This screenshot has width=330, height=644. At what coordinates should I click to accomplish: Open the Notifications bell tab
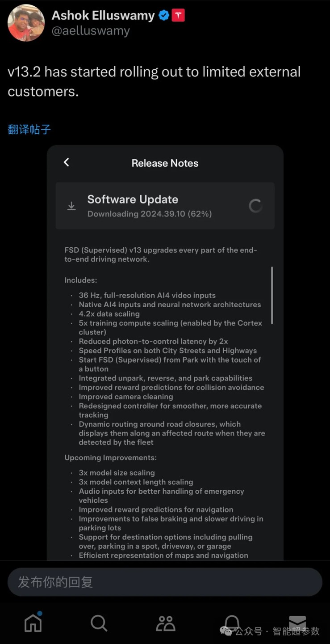[232, 623]
